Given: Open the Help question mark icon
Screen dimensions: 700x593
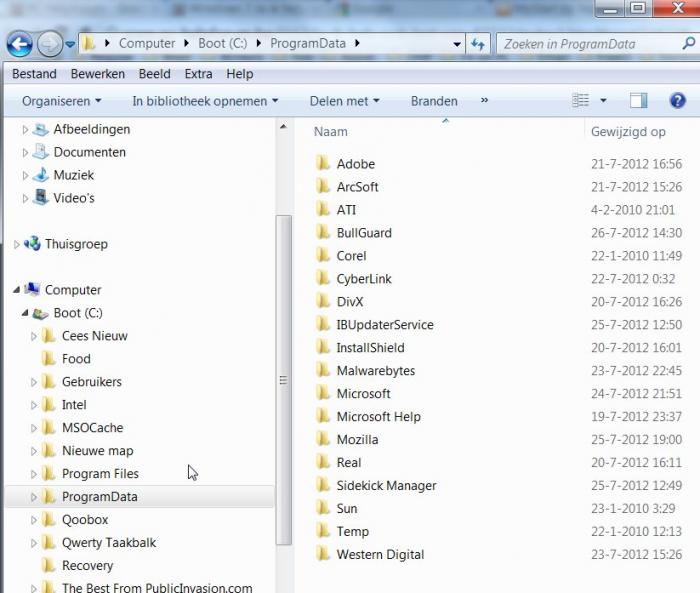Looking at the screenshot, I should pos(677,100).
